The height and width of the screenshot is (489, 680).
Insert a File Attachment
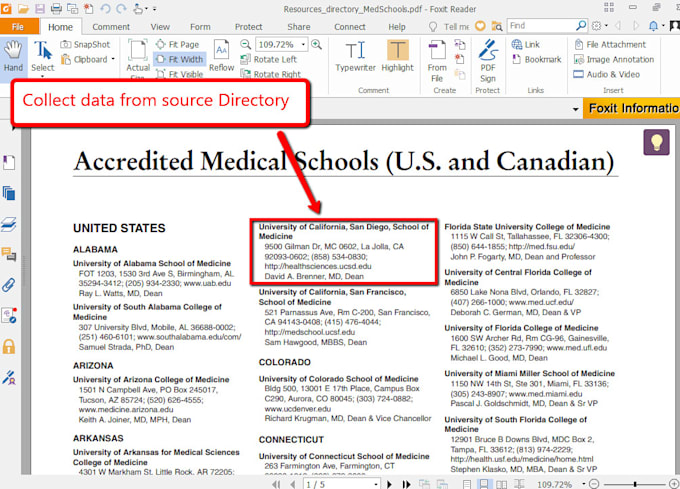point(610,44)
